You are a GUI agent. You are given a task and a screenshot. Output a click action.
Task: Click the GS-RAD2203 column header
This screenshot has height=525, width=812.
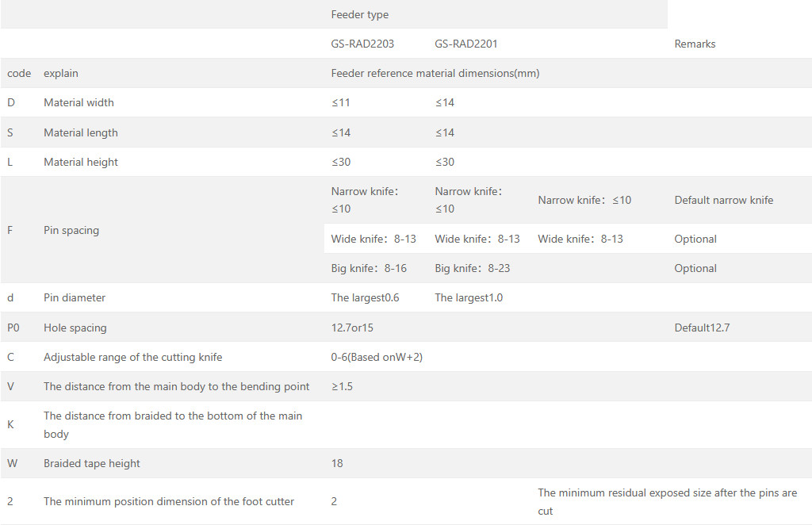point(362,44)
